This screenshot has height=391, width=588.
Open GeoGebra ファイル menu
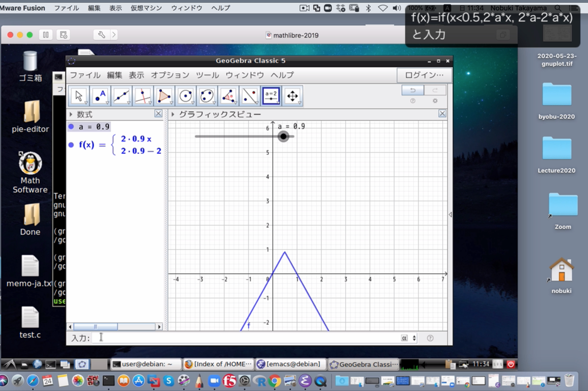(x=85, y=75)
